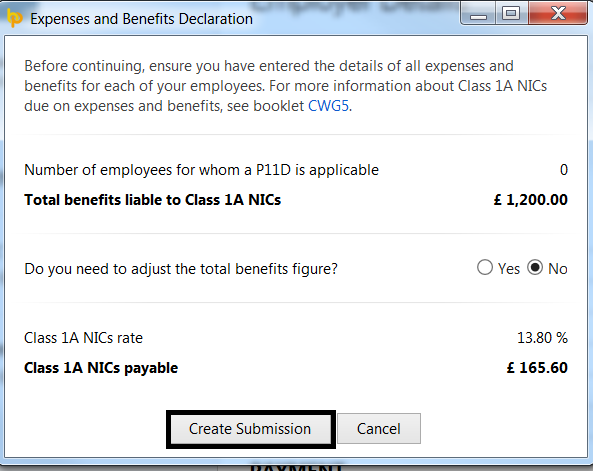Click the Expenses and Benefits Declaration title text
This screenshot has width=593, height=471.
[141, 19]
